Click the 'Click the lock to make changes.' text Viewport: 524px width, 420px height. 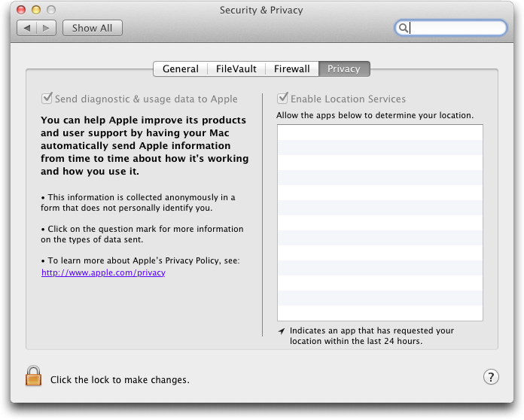point(120,380)
